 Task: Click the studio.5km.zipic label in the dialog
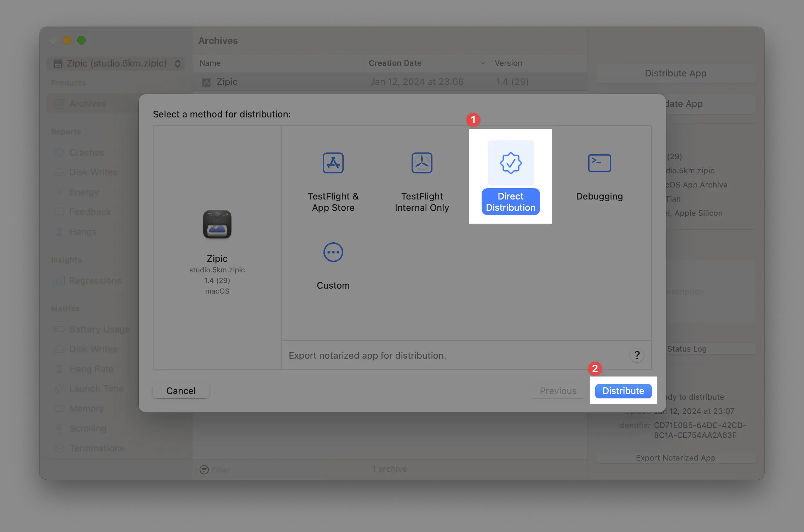217,270
